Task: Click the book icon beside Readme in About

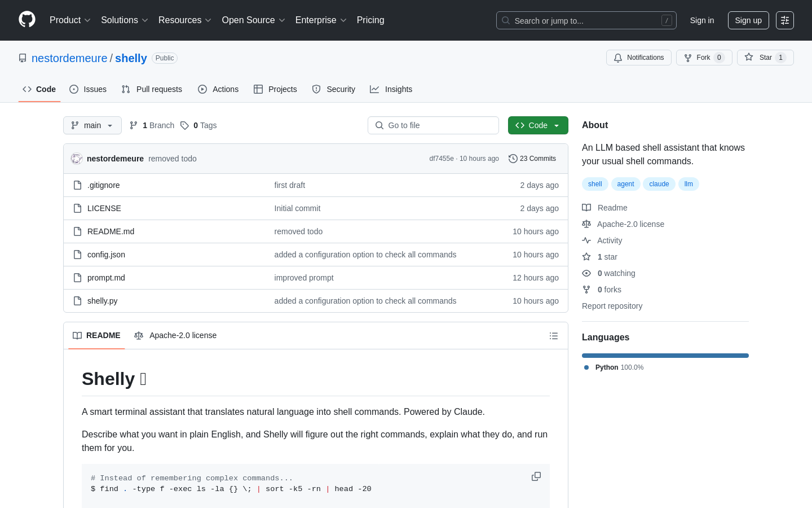Action: pyautogui.click(x=586, y=208)
